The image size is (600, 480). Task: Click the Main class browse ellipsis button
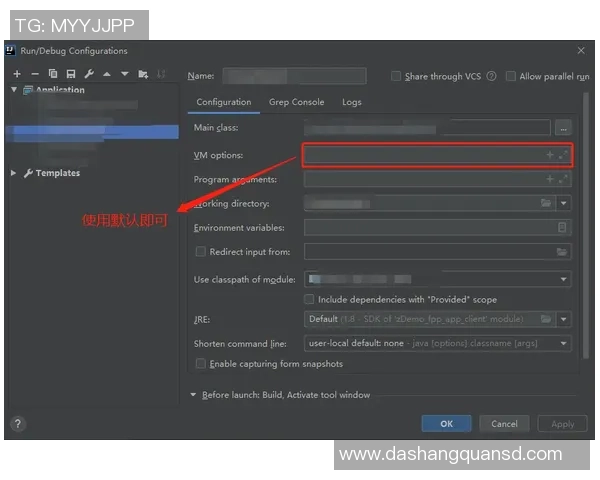(564, 128)
